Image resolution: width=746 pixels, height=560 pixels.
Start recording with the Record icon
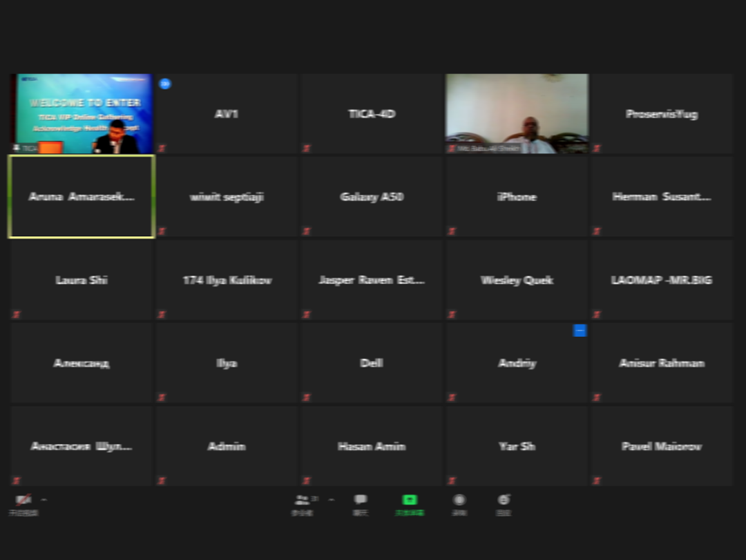459,501
